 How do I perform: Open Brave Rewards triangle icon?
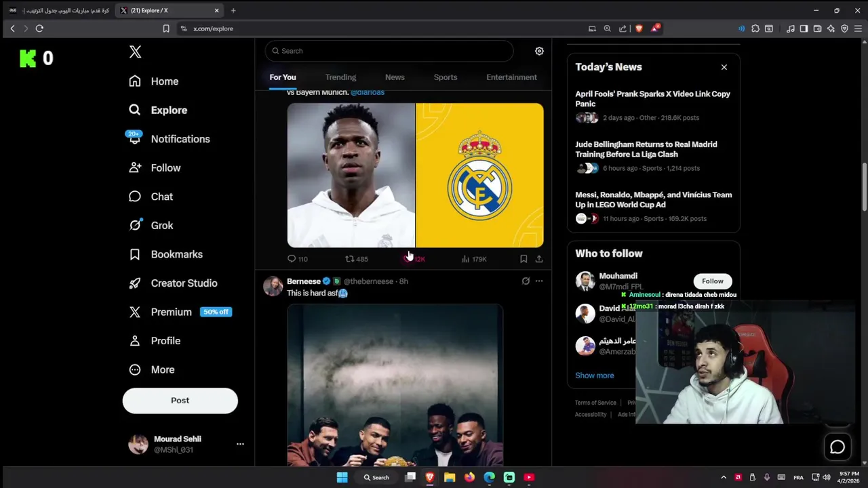[x=655, y=28]
